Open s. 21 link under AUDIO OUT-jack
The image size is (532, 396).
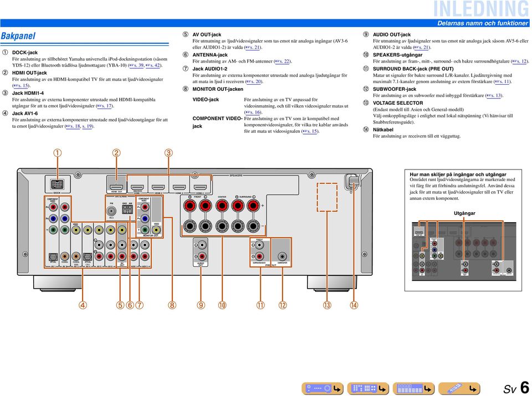[x=422, y=47]
